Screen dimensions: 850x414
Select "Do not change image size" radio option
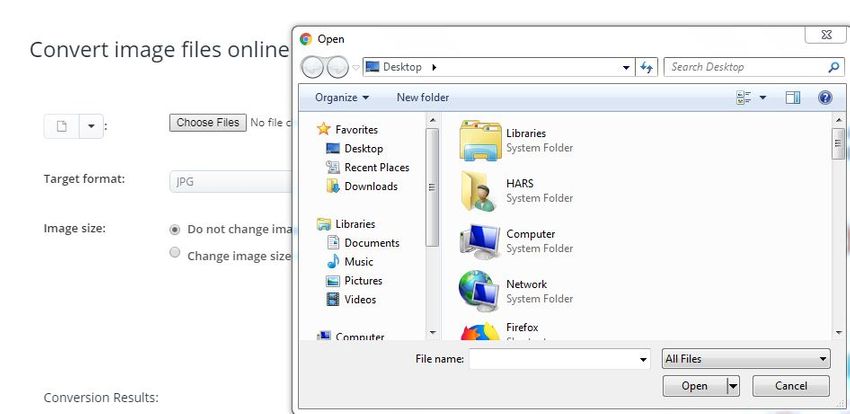[175, 229]
